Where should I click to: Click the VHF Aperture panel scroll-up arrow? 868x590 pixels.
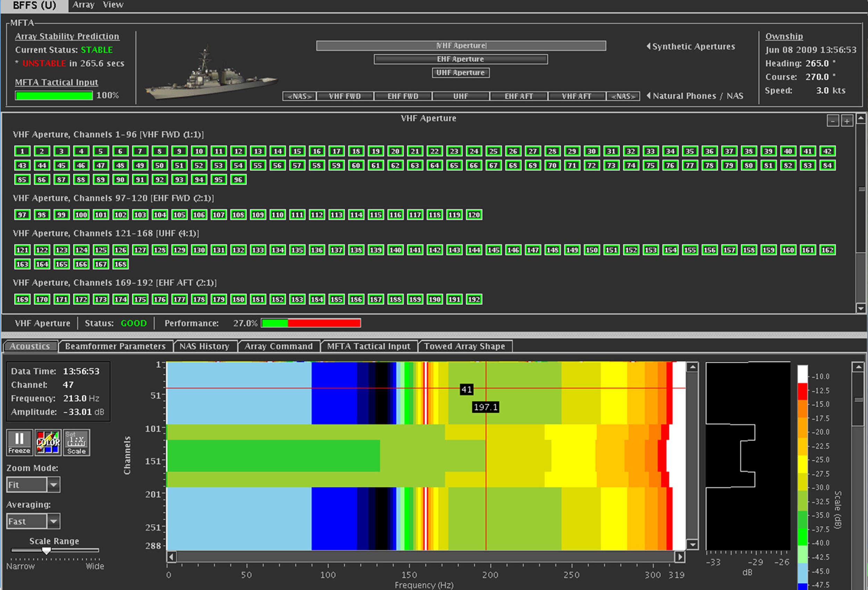[x=860, y=119]
